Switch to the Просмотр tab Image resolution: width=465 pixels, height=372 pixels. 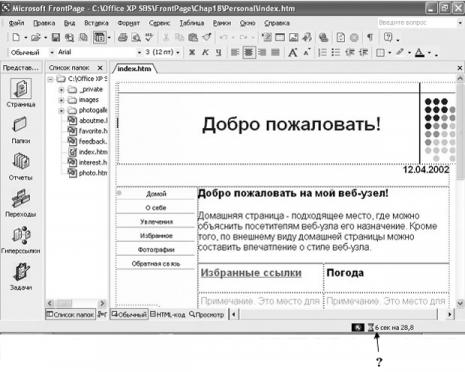tap(207, 314)
